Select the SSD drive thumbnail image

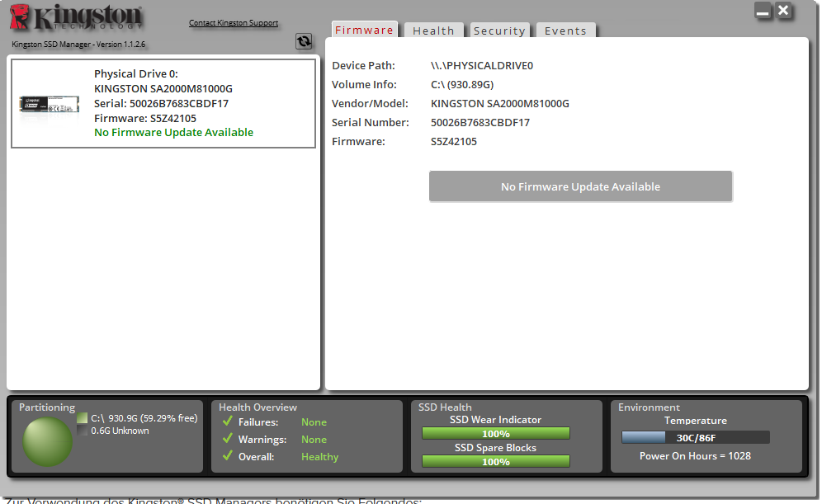click(49, 105)
